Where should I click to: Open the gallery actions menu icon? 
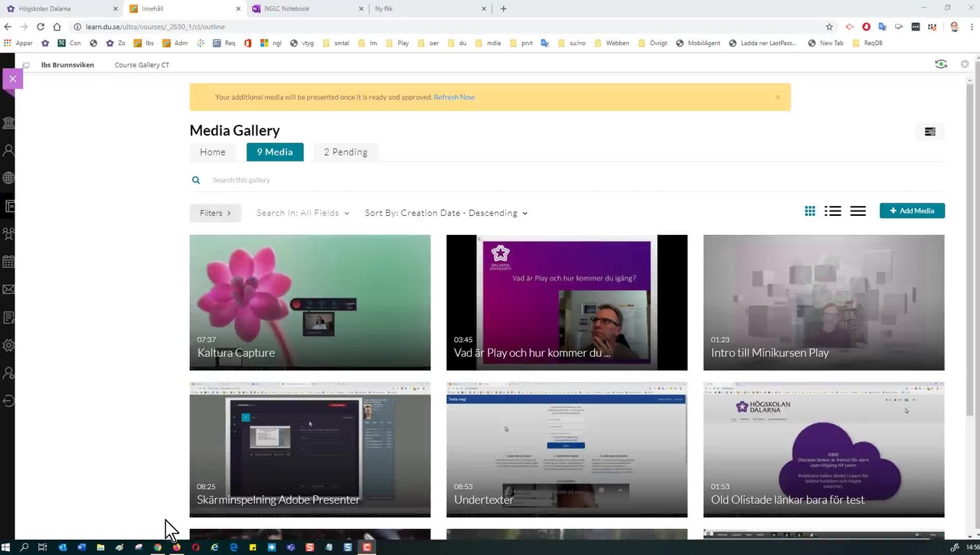pos(929,132)
